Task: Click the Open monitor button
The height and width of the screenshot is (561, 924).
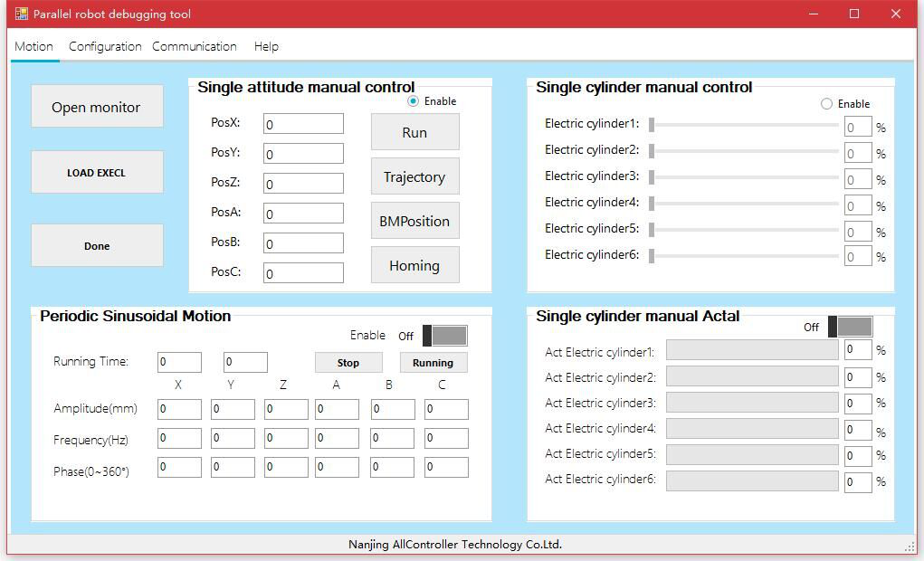Action: tap(97, 107)
